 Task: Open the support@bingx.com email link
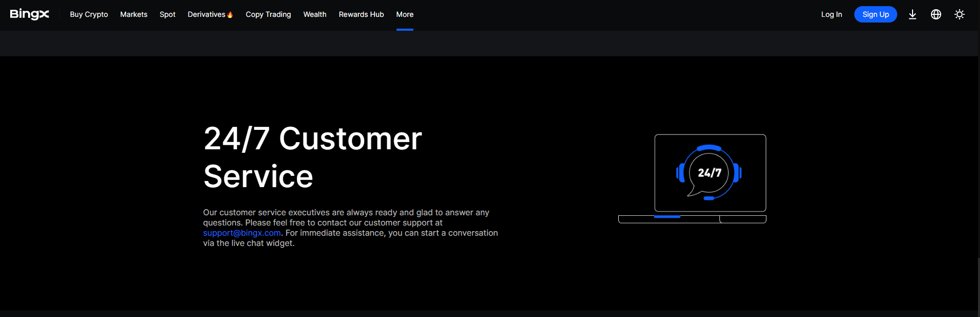point(242,233)
